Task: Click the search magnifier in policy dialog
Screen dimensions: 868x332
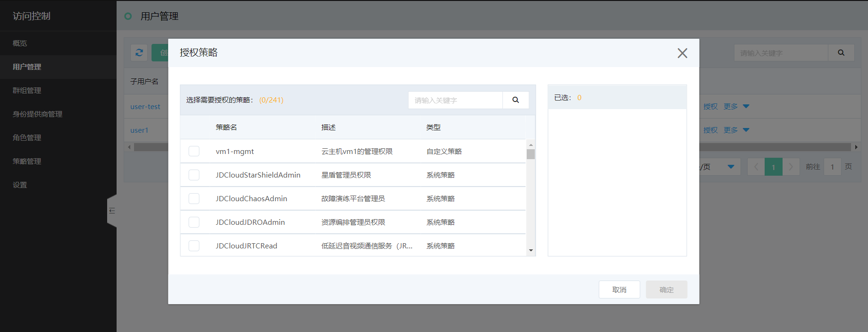Action: pyautogui.click(x=515, y=100)
